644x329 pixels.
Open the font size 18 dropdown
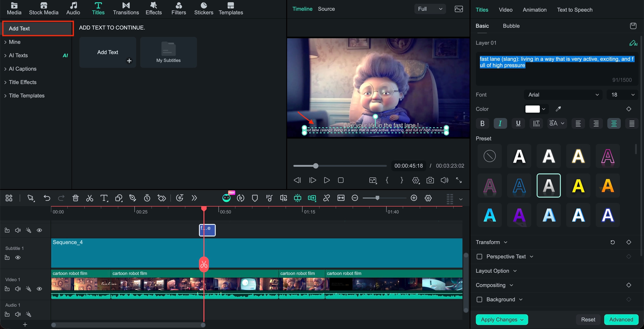622,95
